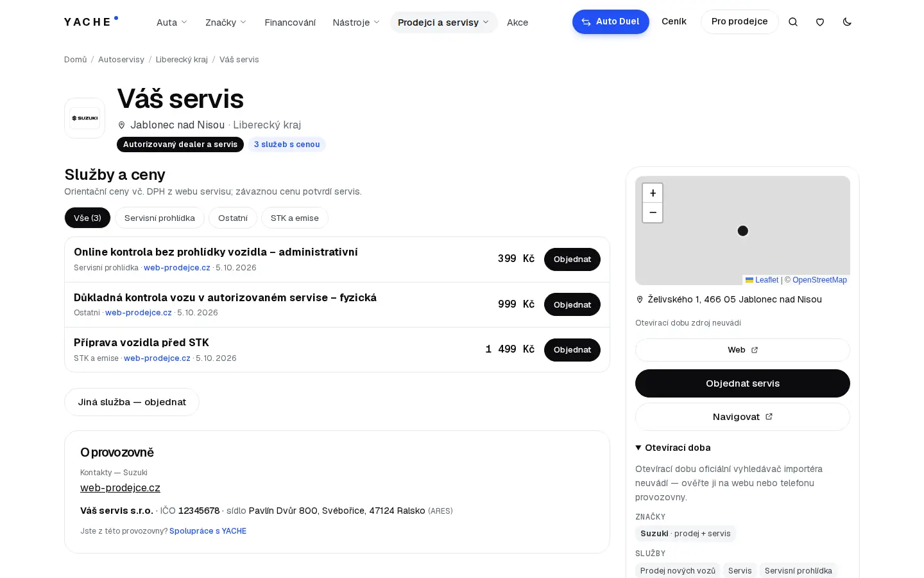
Task: Click the Prodej nových vozů tag
Action: click(678, 570)
